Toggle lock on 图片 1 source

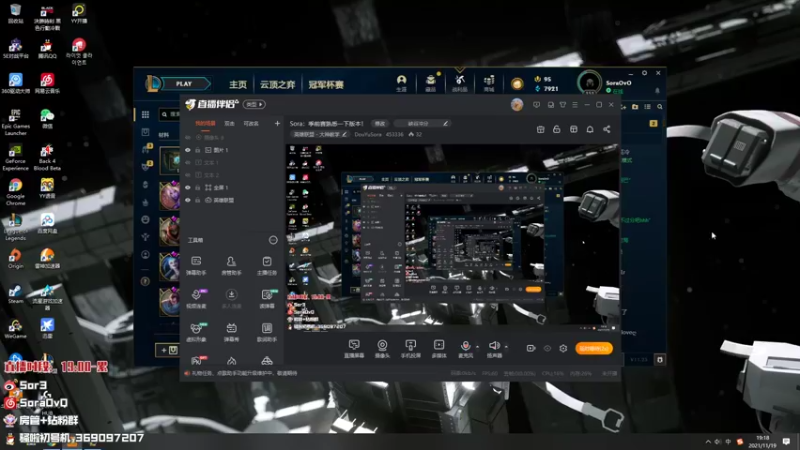[x=198, y=150]
